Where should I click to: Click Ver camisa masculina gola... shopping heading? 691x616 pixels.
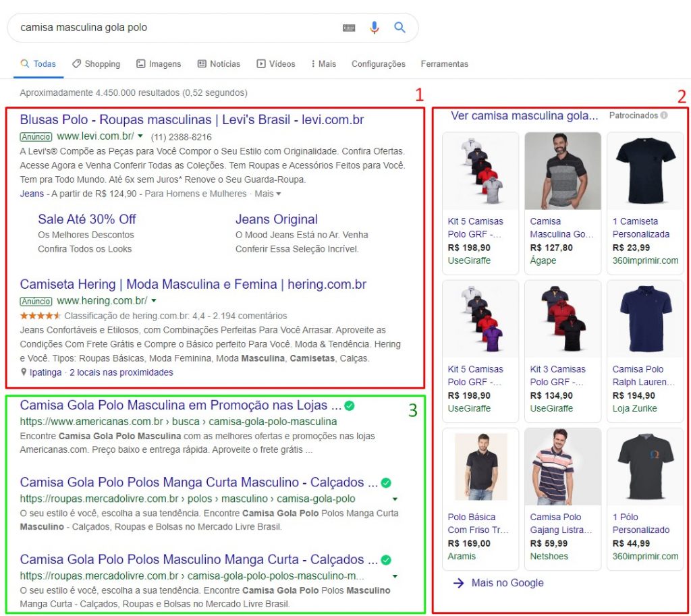coord(524,116)
